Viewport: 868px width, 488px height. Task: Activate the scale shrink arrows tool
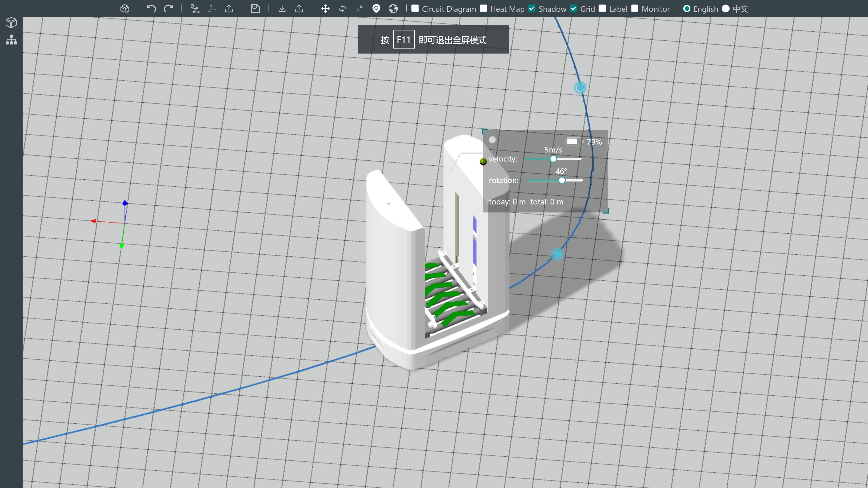point(360,9)
